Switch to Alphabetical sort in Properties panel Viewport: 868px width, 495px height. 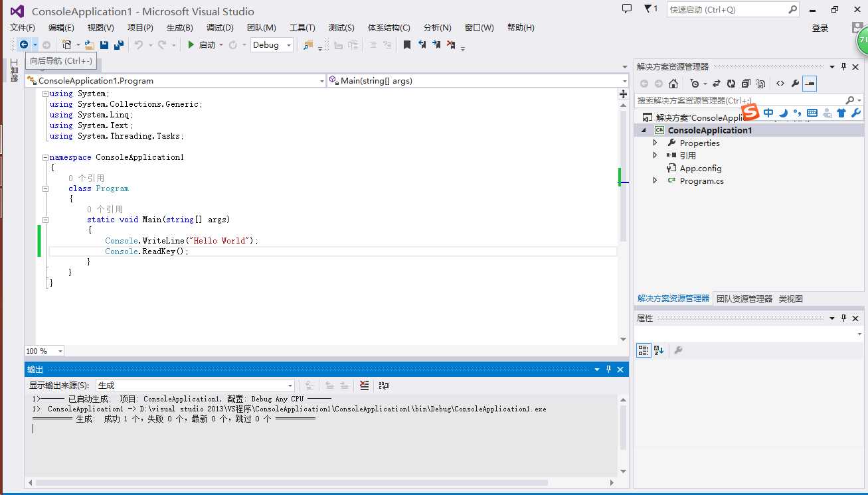pyautogui.click(x=659, y=350)
